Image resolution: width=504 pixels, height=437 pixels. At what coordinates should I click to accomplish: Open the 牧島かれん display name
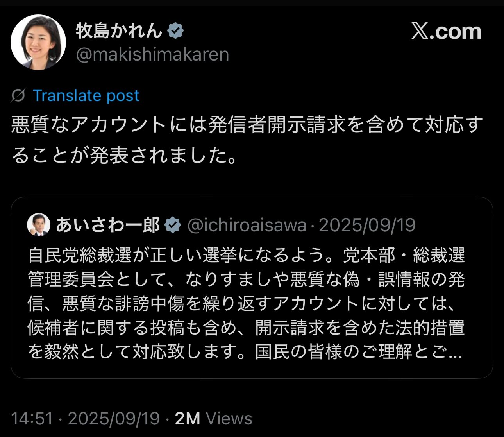[119, 31]
